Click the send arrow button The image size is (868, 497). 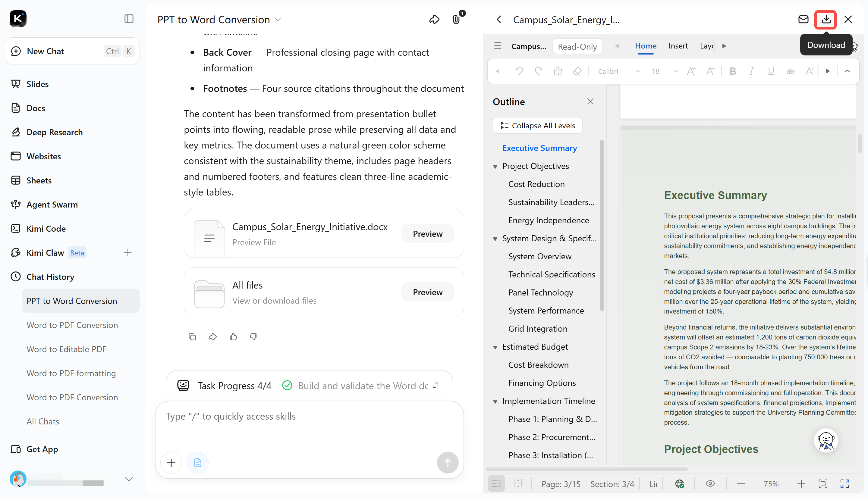447,463
